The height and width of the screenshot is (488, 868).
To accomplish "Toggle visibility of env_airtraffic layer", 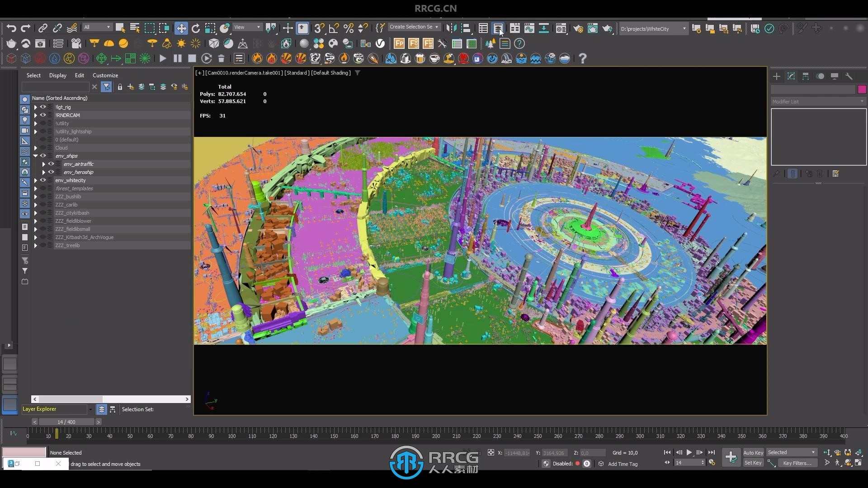I will point(51,164).
